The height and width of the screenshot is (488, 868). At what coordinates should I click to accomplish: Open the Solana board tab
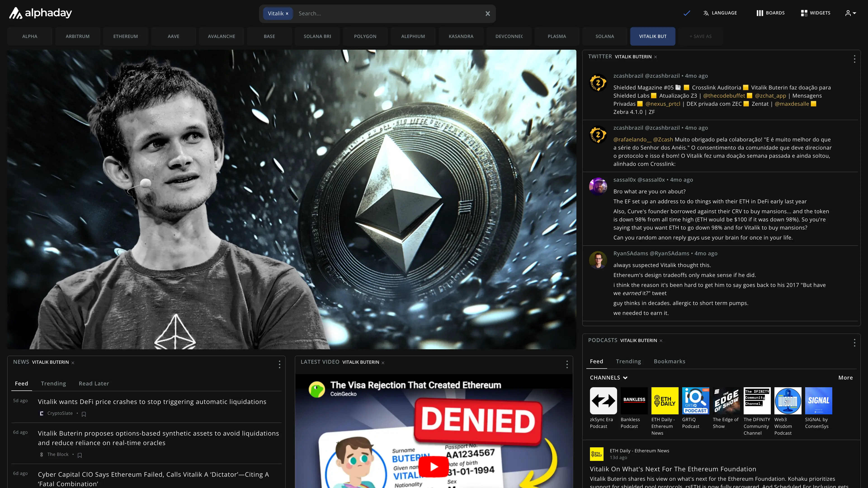tap(605, 36)
